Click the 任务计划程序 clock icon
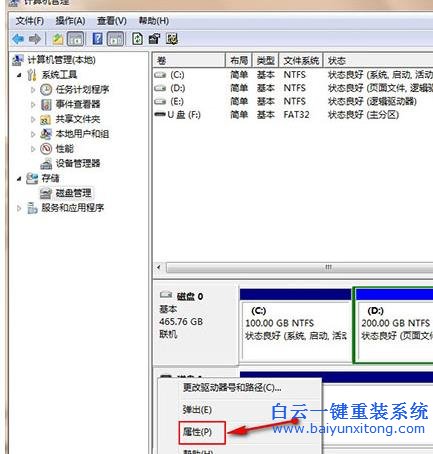The image size is (433, 454). [46, 89]
